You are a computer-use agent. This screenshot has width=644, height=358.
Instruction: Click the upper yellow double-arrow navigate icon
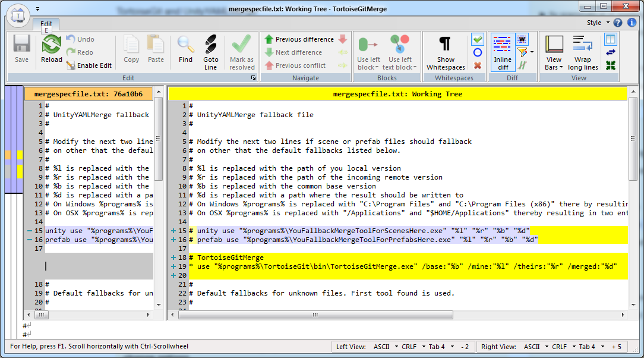point(343,52)
